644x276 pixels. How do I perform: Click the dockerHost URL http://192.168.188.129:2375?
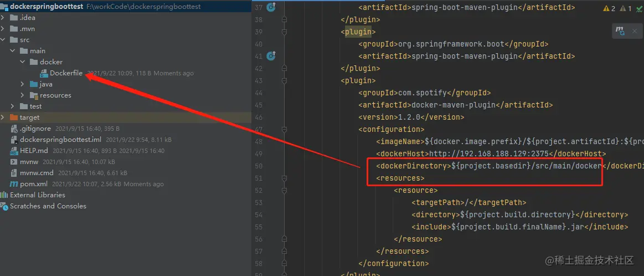(489, 154)
